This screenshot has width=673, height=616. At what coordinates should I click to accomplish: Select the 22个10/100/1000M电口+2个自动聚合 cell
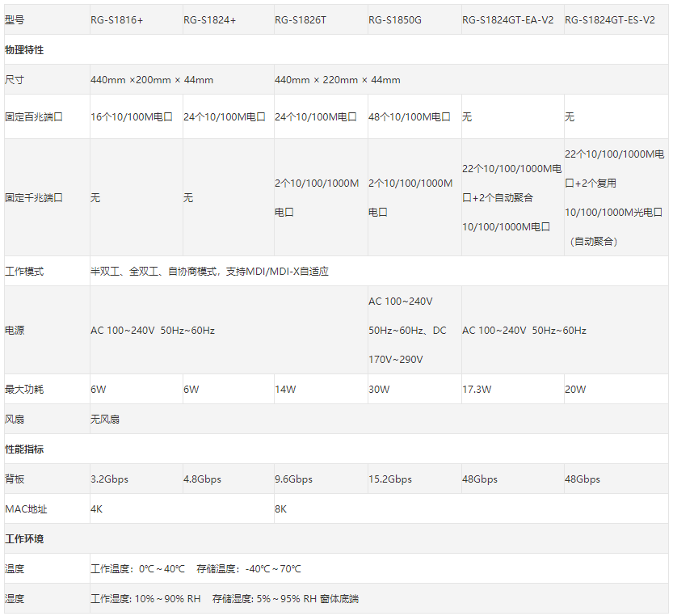(x=512, y=197)
